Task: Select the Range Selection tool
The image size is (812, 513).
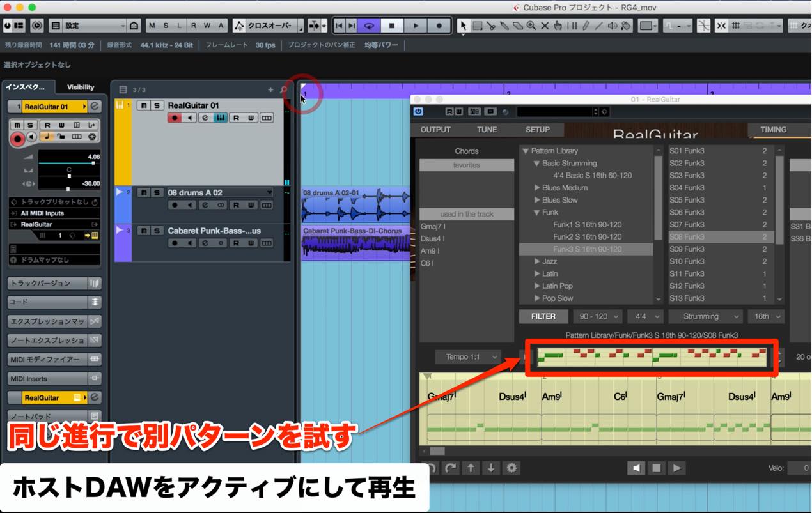Action: tap(477, 26)
